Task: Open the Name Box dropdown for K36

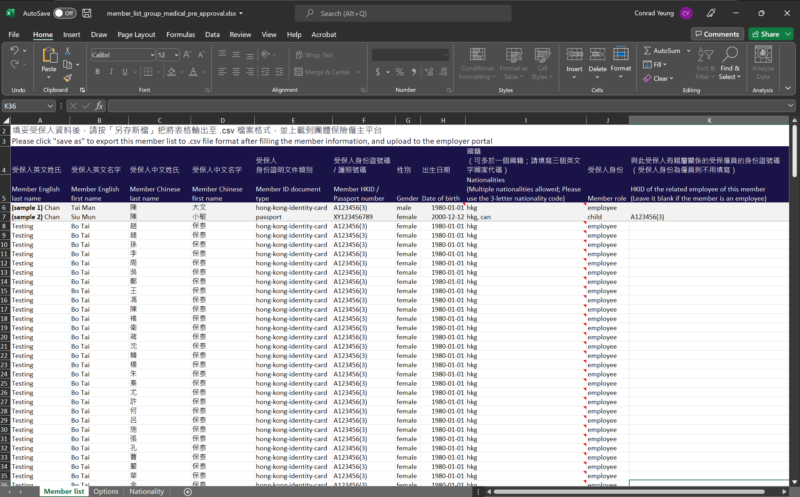Action: [51, 105]
